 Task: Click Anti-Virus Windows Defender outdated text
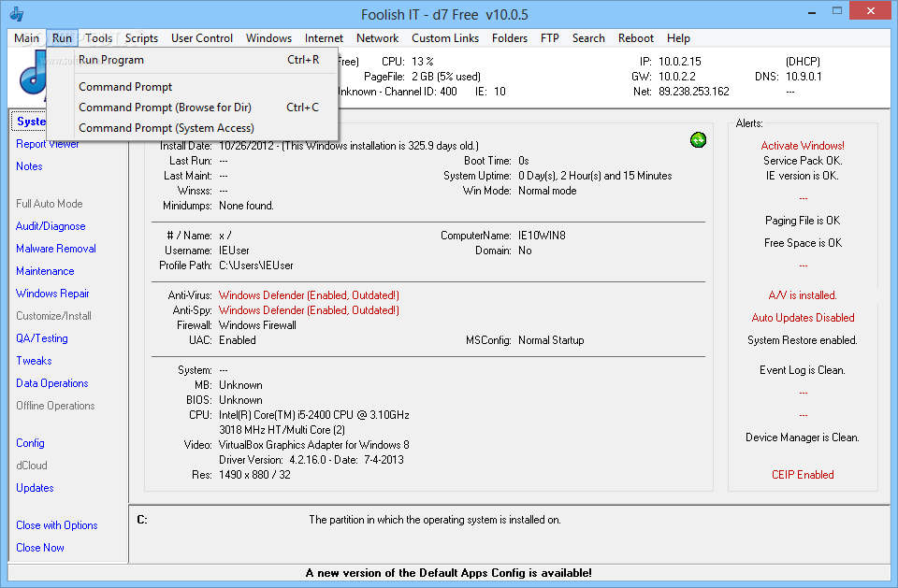point(309,294)
